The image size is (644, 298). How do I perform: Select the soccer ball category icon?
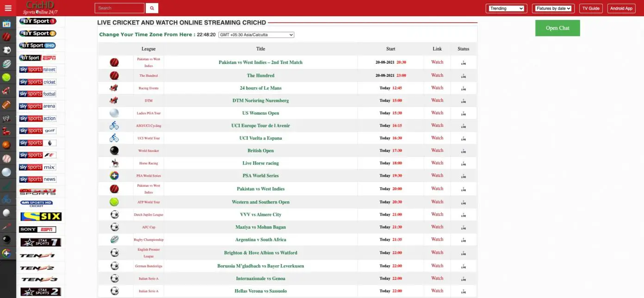point(8,50)
